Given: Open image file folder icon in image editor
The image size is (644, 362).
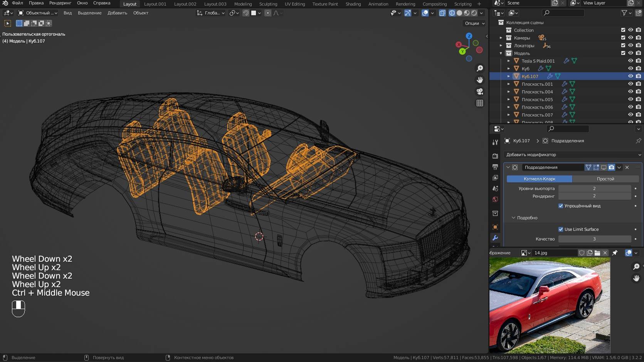Looking at the screenshot, I should [597, 253].
